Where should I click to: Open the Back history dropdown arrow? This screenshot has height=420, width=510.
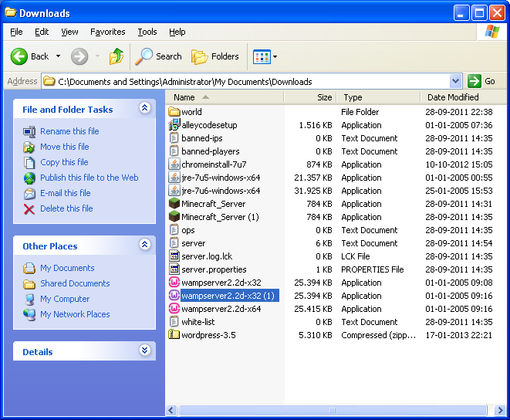click(x=58, y=56)
